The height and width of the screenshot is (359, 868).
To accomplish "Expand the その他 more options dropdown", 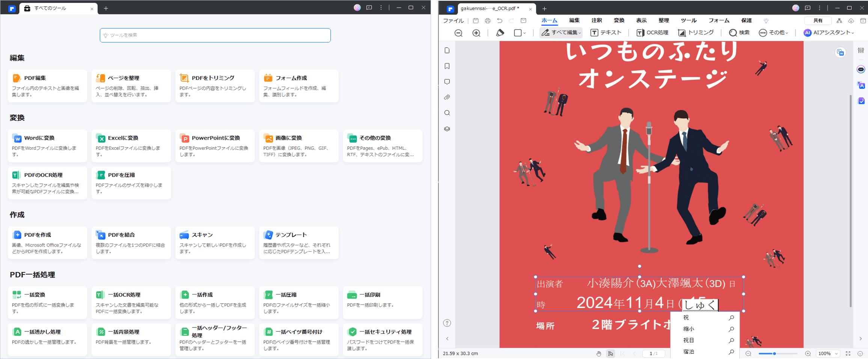I will point(773,33).
